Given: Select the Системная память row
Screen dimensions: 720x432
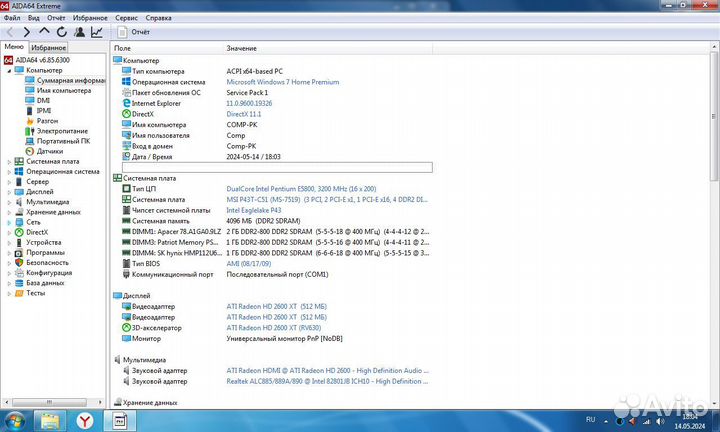Looking at the screenshot, I should [276, 221].
